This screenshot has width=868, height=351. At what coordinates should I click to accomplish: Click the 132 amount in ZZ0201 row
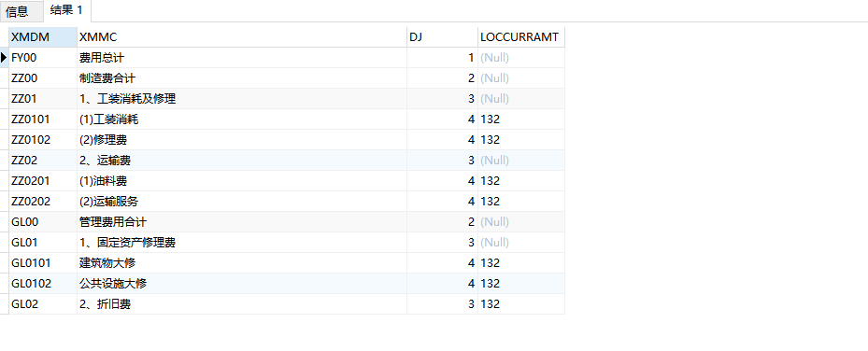tap(521, 180)
